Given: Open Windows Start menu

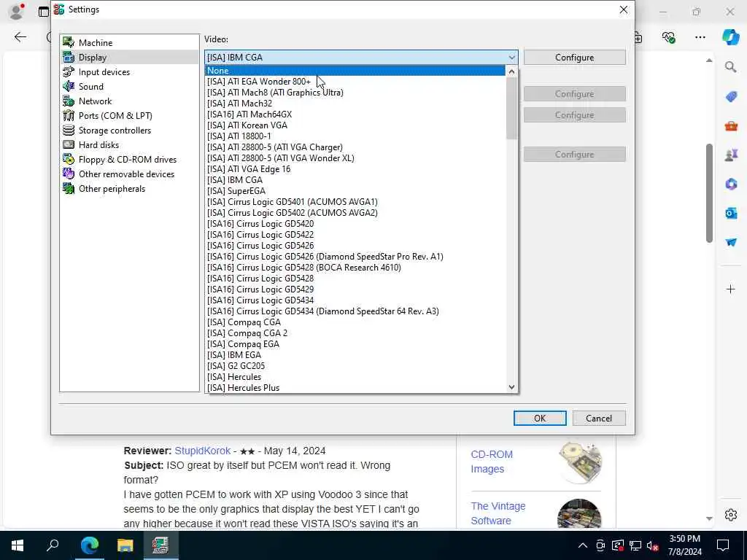Looking at the screenshot, I should pyautogui.click(x=18, y=545).
